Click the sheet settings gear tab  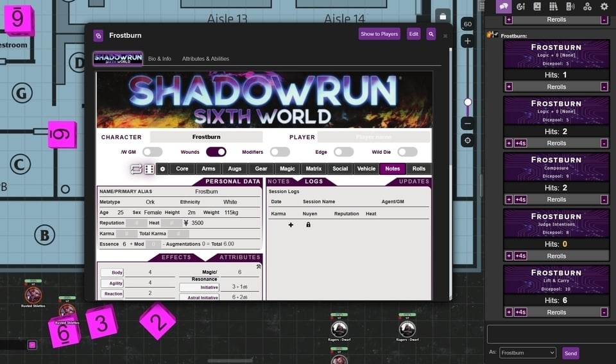click(162, 169)
